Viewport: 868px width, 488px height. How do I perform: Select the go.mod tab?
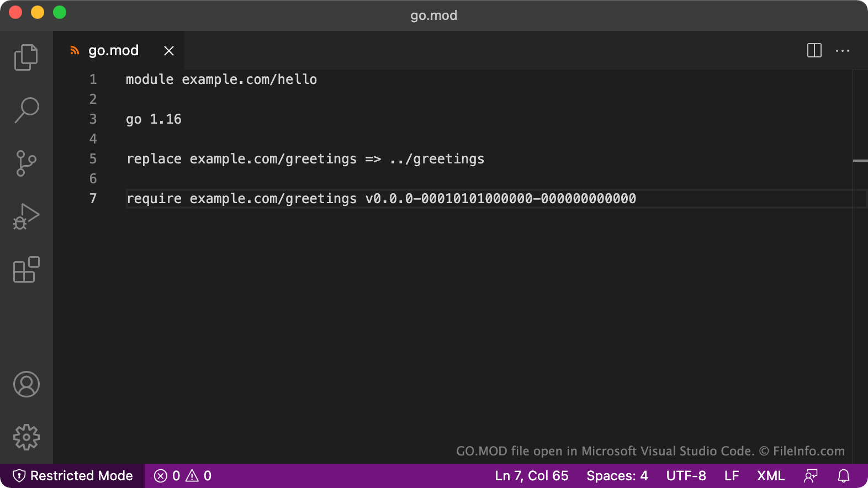point(119,50)
